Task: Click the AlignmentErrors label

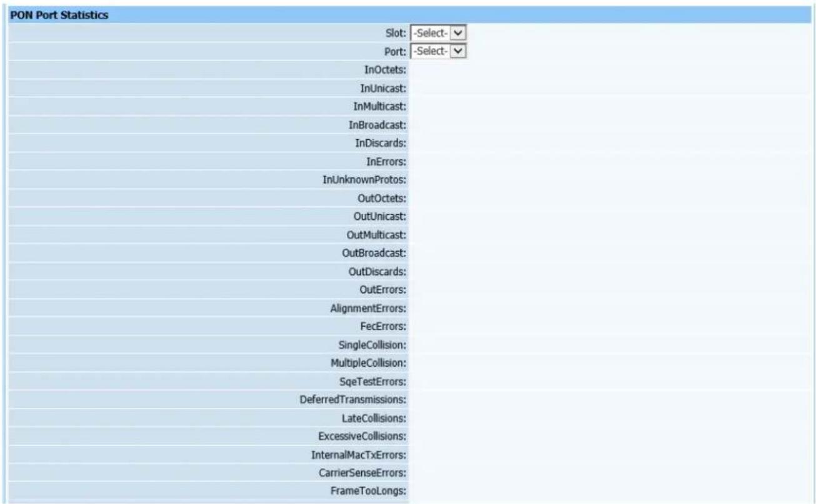Action: click(369, 309)
